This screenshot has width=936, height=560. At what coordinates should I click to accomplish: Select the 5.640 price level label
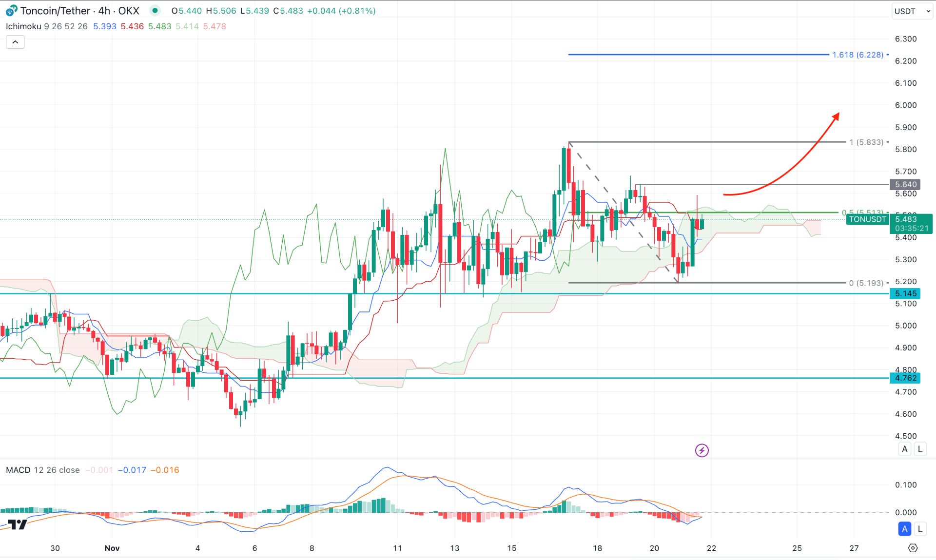[905, 184]
